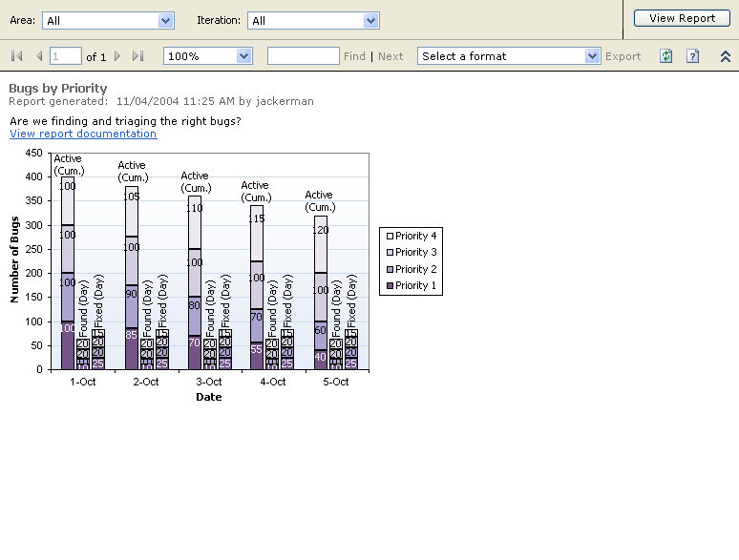
Task: Open the View report documentation link
Action: pos(83,134)
